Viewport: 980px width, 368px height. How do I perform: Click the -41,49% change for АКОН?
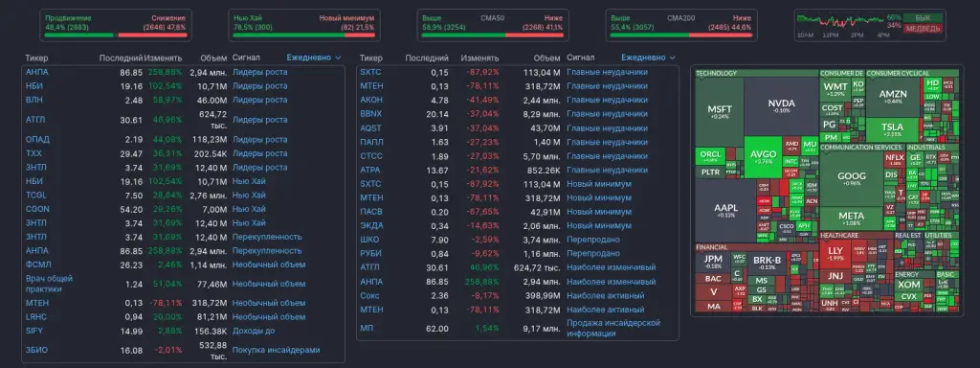(482, 100)
